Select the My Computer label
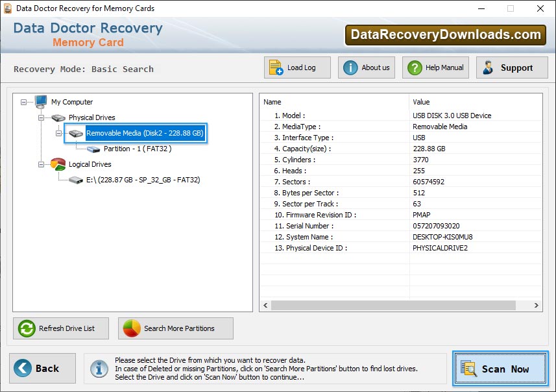This screenshot has width=556, height=392. point(72,102)
